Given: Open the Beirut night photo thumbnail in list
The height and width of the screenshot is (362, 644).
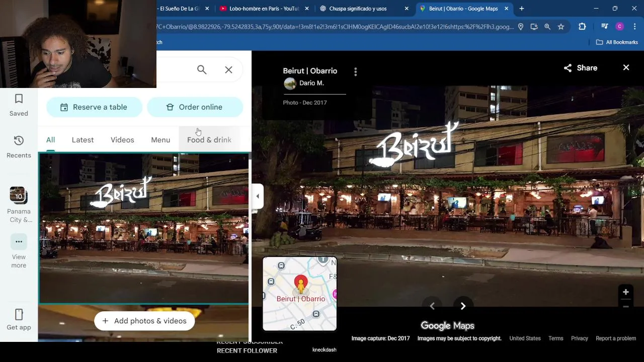Looking at the screenshot, I should [144, 228].
